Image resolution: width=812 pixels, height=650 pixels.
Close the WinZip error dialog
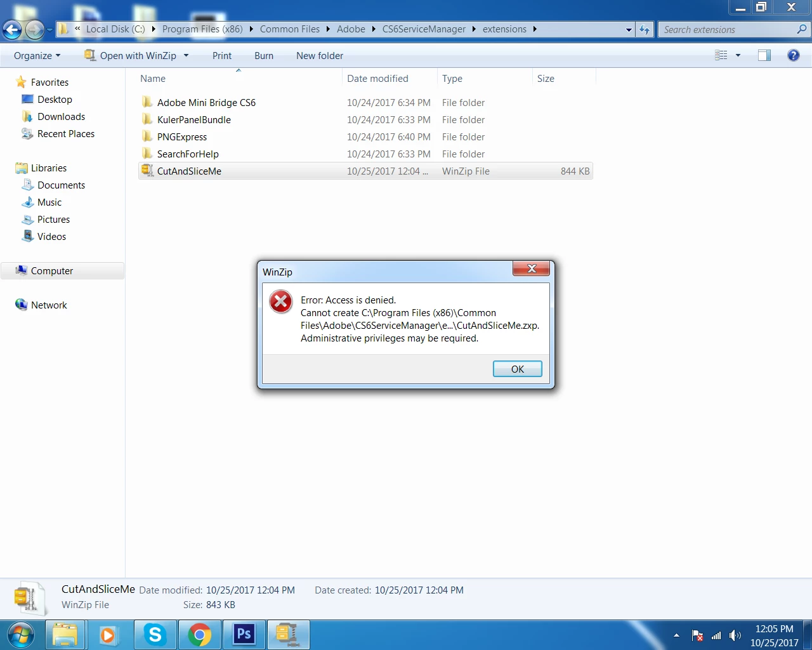point(532,269)
